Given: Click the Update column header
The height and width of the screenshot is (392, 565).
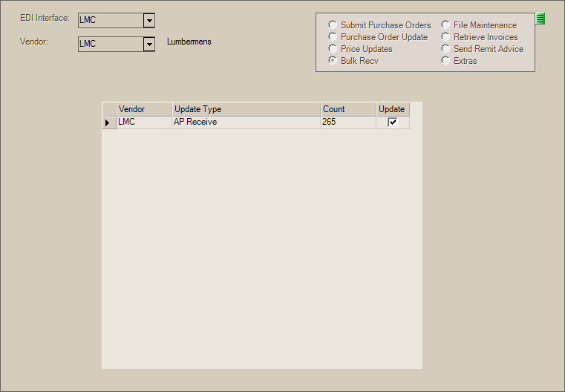Looking at the screenshot, I should [393, 109].
